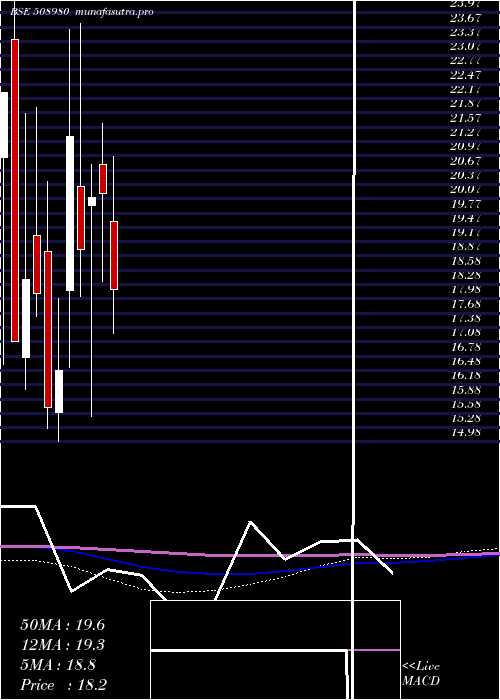Click the '<<Live MACD' label

pos(421,674)
